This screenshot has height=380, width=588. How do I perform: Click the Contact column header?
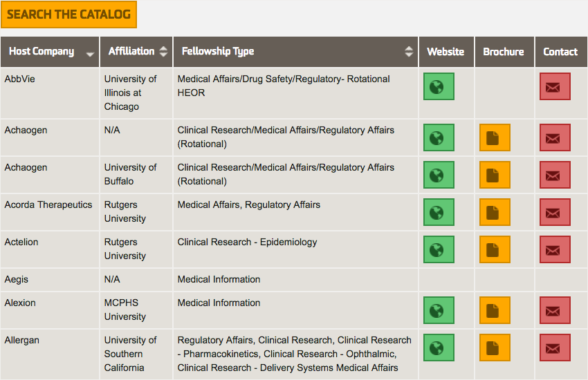tap(561, 52)
